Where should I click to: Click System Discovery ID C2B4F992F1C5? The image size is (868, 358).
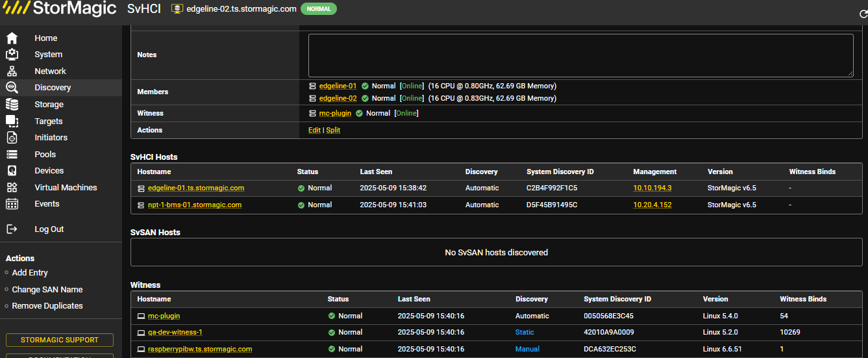[x=552, y=188]
